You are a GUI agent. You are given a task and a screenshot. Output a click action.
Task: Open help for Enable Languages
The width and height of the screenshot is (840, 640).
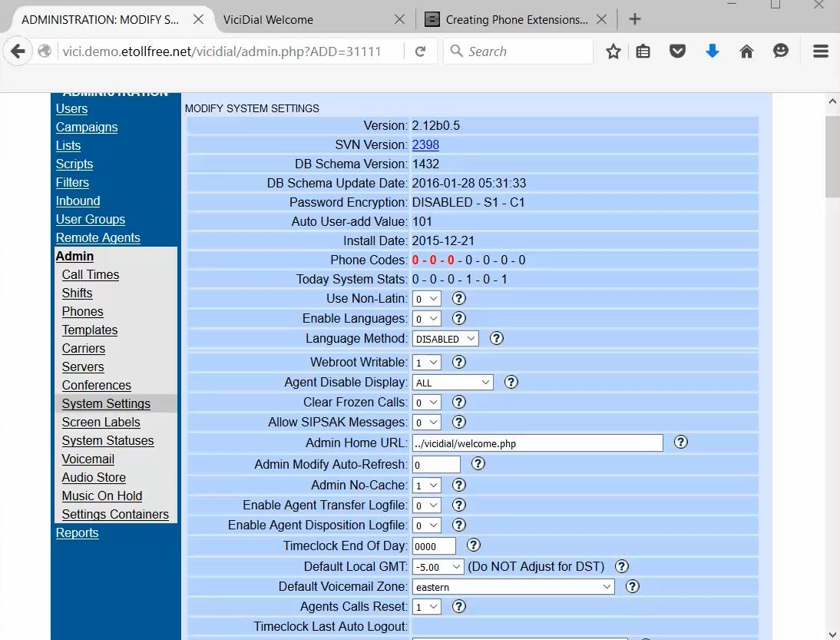[459, 318]
